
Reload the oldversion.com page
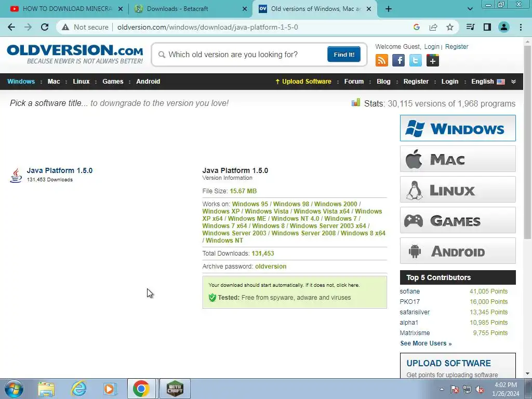pos(45,27)
